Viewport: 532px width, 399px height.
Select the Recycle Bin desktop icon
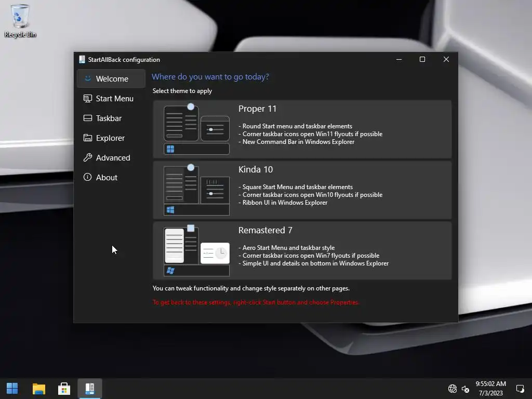click(20, 21)
